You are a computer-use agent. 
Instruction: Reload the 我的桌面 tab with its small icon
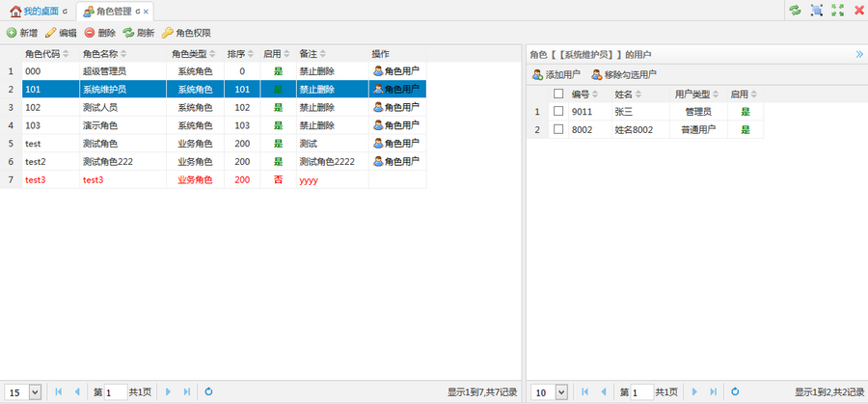point(65,11)
